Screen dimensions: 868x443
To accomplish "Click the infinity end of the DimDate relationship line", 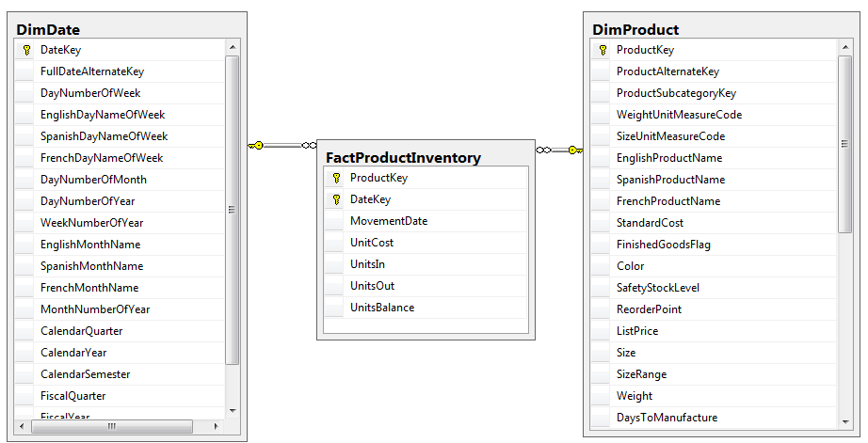I will coord(309,145).
